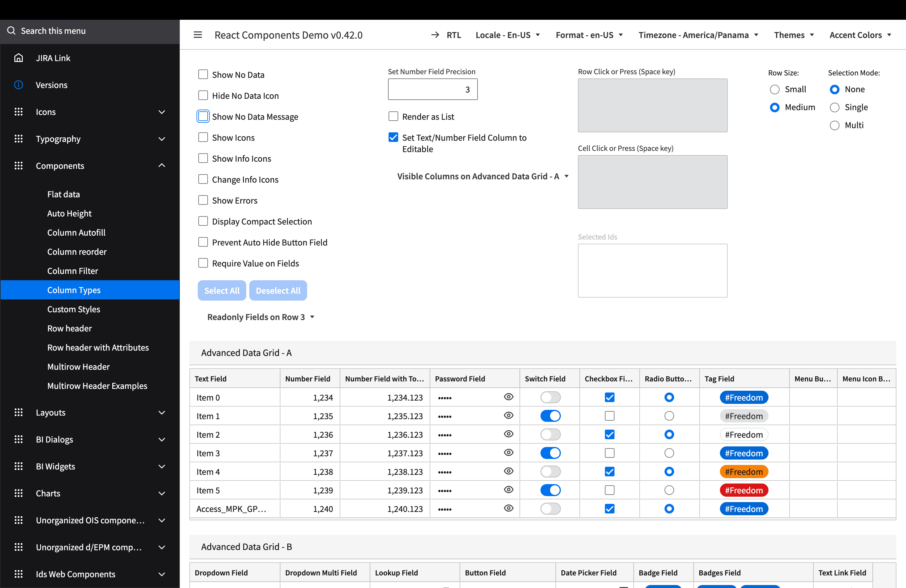Viewport: 906px width, 588px height.
Task: Show password with eye icon for Item 1
Action: point(509,416)
